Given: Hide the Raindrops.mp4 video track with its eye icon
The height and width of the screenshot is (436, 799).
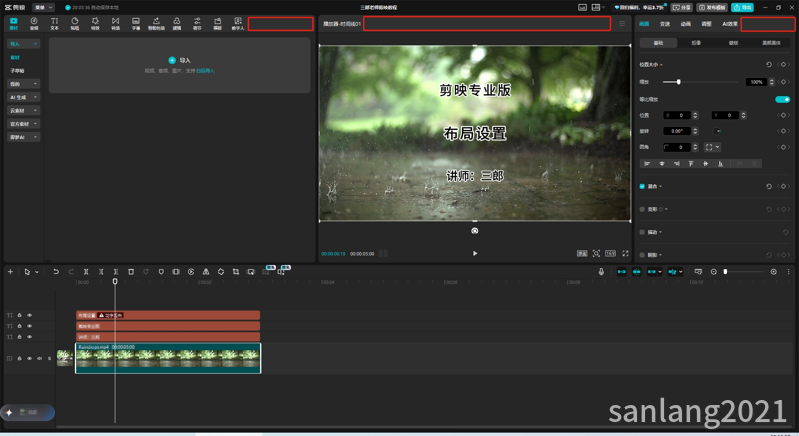Looking at the screenshot, I should 30,359.
